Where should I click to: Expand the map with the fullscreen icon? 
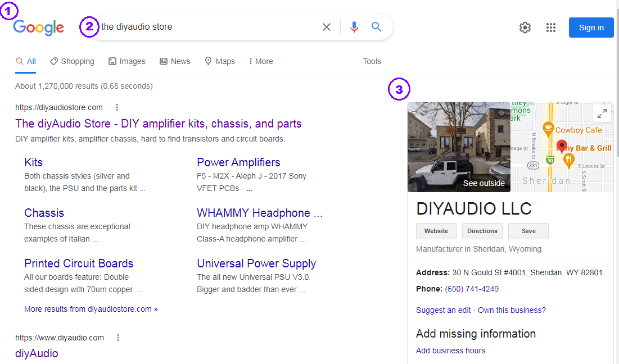602,114
